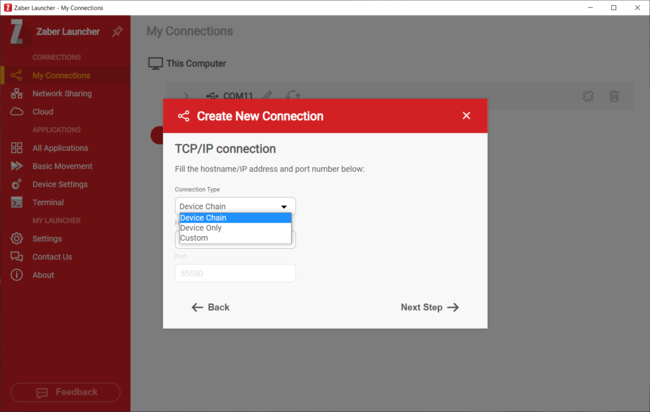The width and height of the screenshot is (650, 412).
Task: Proceed with the Next Step button
Action: coord(429,307)
